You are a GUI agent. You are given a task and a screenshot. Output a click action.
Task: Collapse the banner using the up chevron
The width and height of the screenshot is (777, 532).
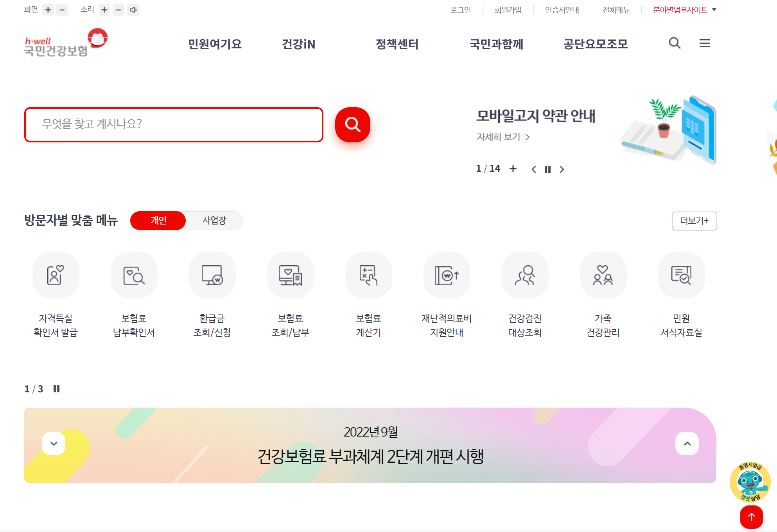coord(687,443)
